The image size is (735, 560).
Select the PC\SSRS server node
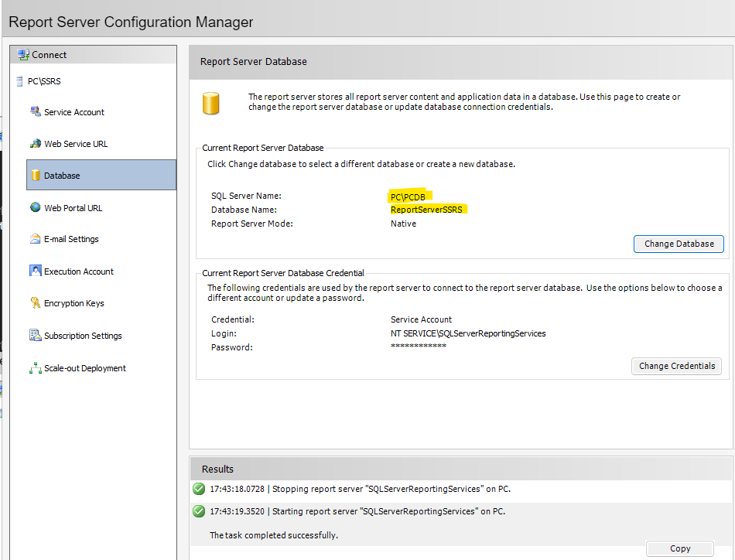44,81
